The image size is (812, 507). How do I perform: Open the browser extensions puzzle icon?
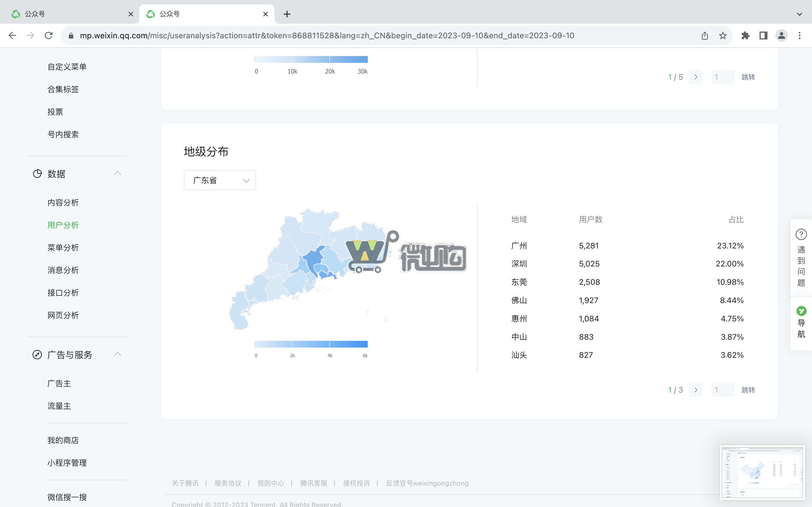[745, 35]
